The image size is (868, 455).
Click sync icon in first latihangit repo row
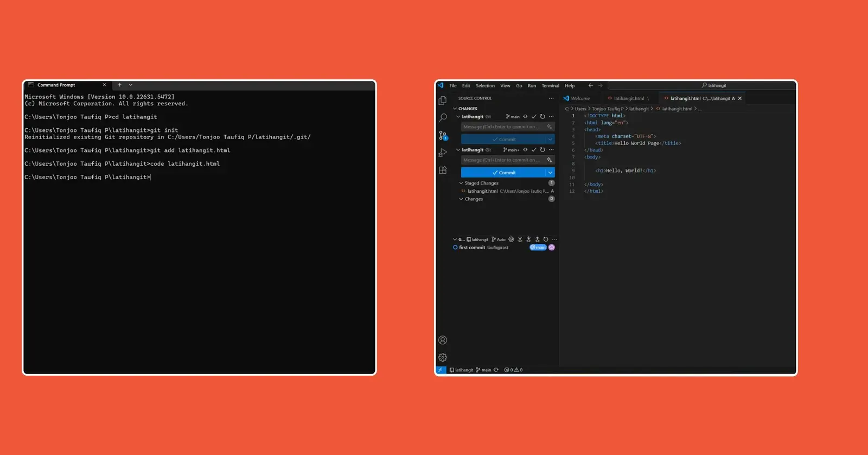[x=525, y=117]
